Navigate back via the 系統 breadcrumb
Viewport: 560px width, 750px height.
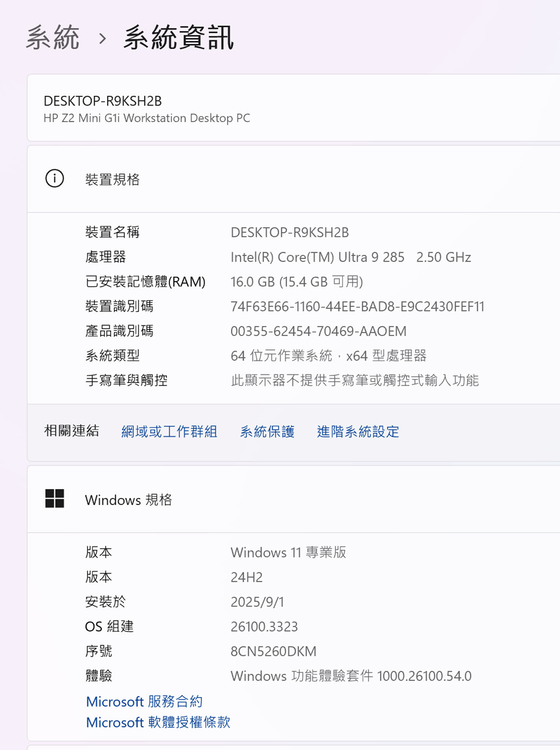tap(52, 36)
